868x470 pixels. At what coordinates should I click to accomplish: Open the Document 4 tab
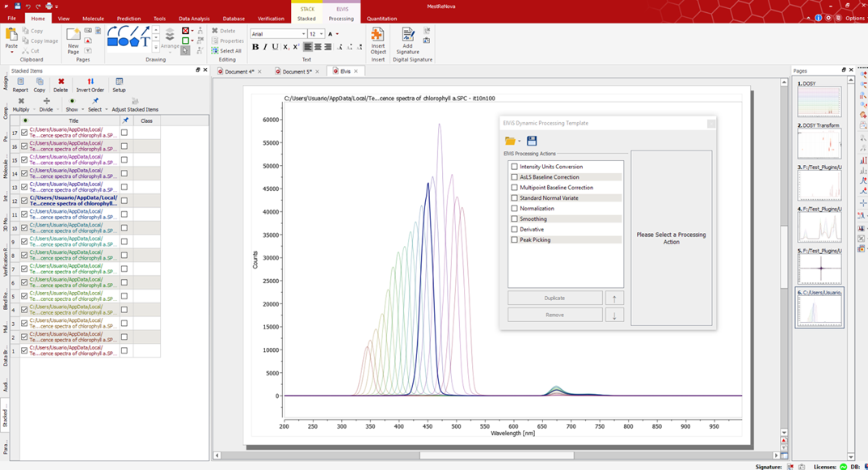239,72
